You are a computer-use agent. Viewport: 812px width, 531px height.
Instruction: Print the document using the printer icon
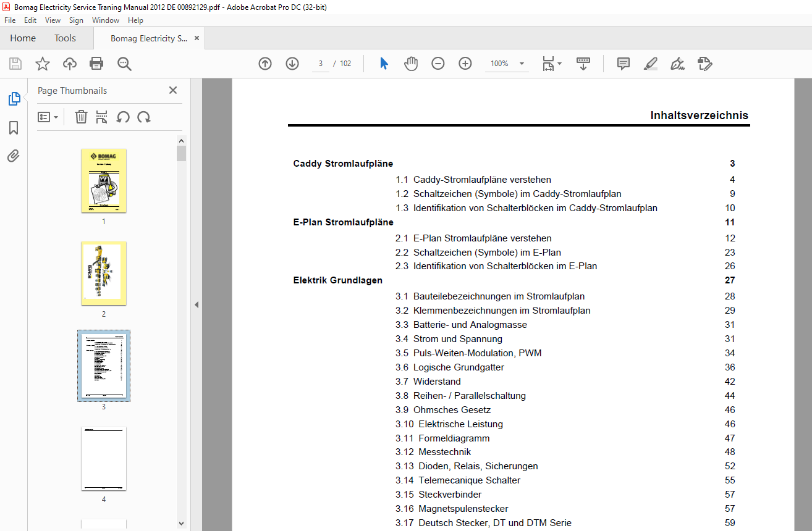pos(96,64)
